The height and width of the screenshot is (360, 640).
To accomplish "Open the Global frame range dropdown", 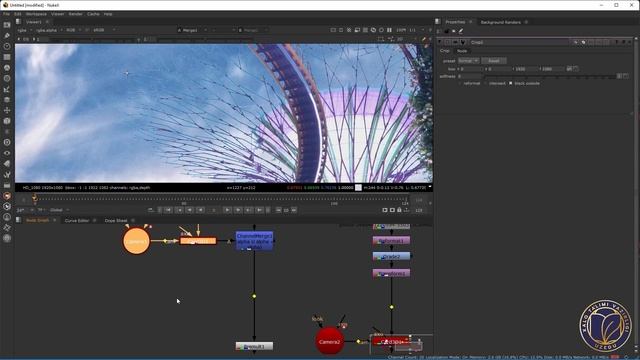I will [x=59, y=210].
